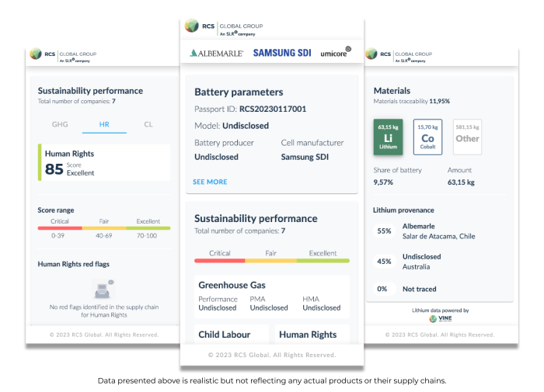Click the Samsung SDI logo
The image size is (544, 392).
[282, 53]
